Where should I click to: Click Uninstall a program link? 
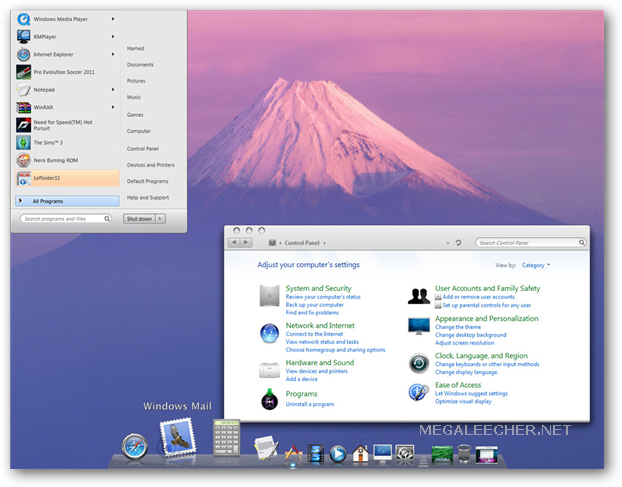[x=310, y=404]
